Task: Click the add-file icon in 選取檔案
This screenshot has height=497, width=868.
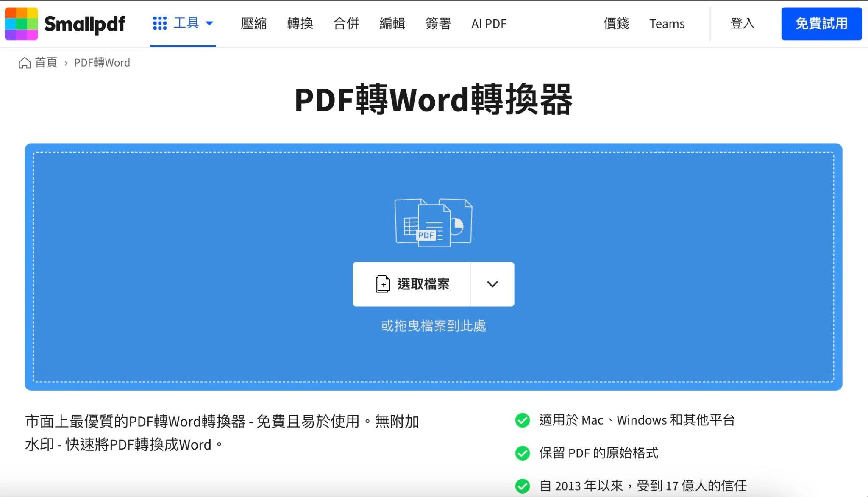Action: (383, 284)
